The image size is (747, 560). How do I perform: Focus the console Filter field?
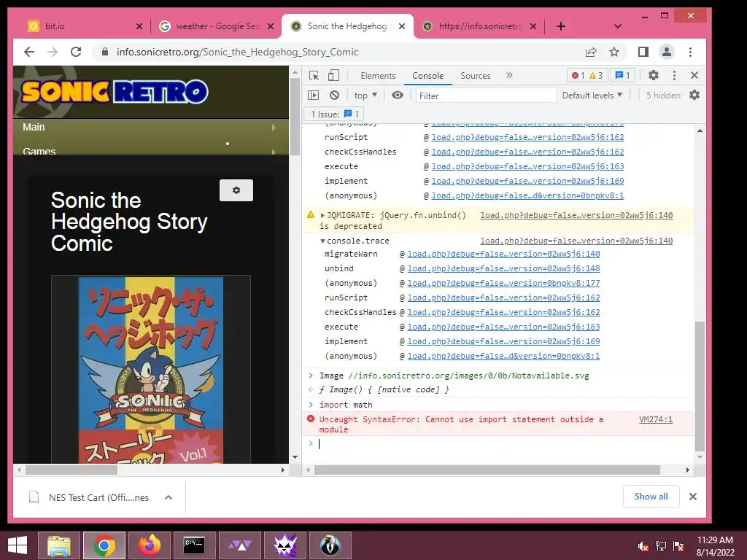click(485, 96)
